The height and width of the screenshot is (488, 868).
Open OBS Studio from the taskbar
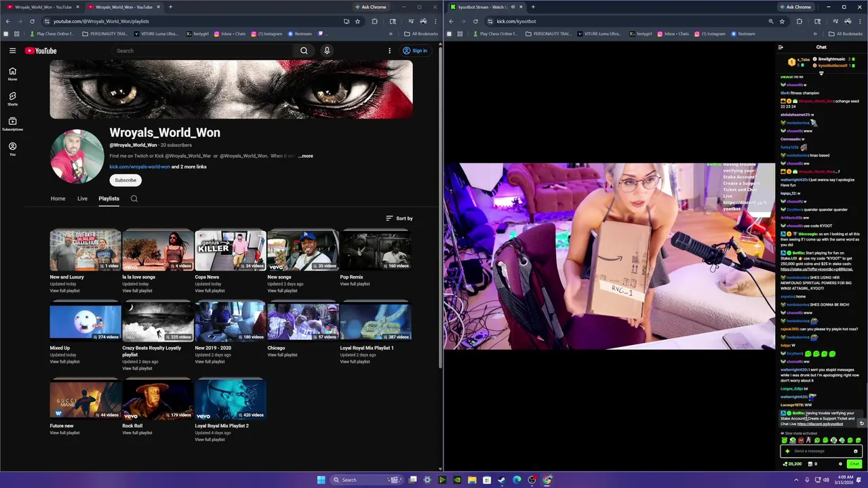[x=532, y=480]
